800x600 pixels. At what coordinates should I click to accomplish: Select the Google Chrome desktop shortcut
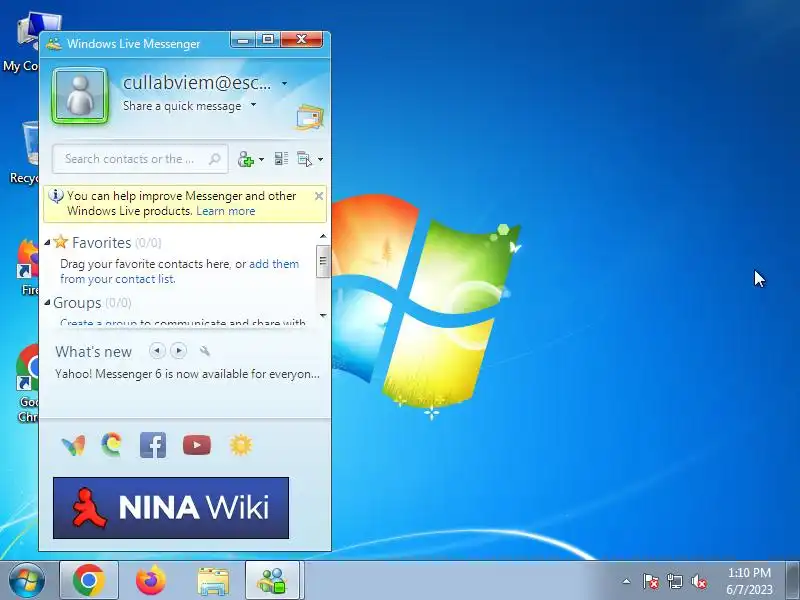pos(27,384)
